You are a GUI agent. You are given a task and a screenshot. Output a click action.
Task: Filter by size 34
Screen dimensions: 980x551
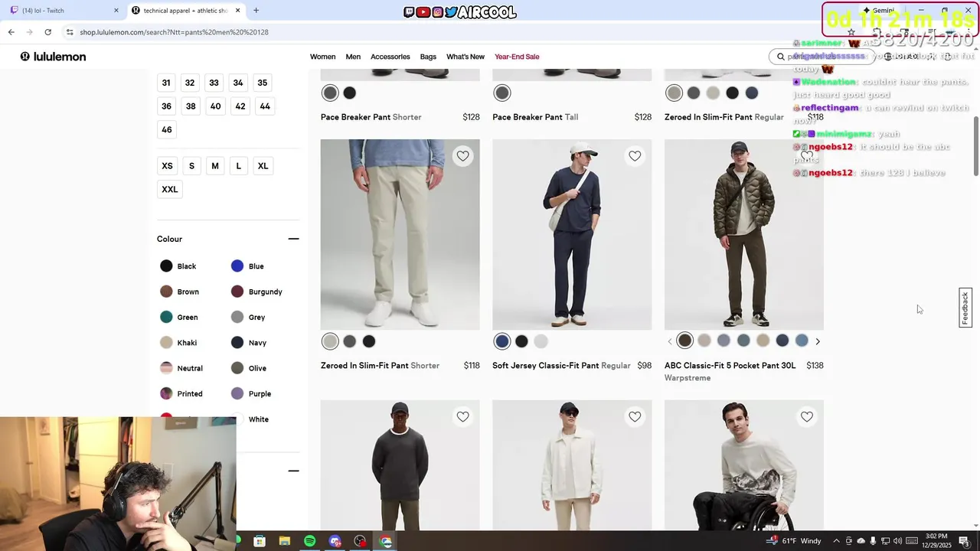238,83
